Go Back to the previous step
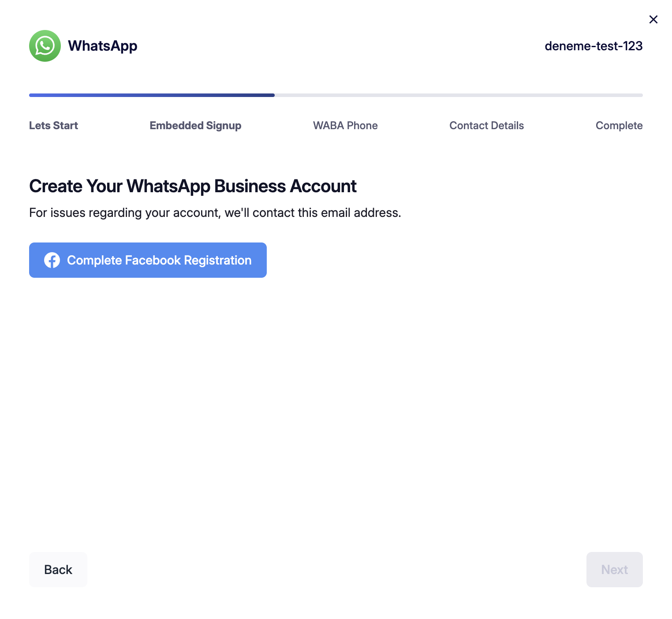Image resolution: width=672 pixels, height=619 pixels. [58, 570]
